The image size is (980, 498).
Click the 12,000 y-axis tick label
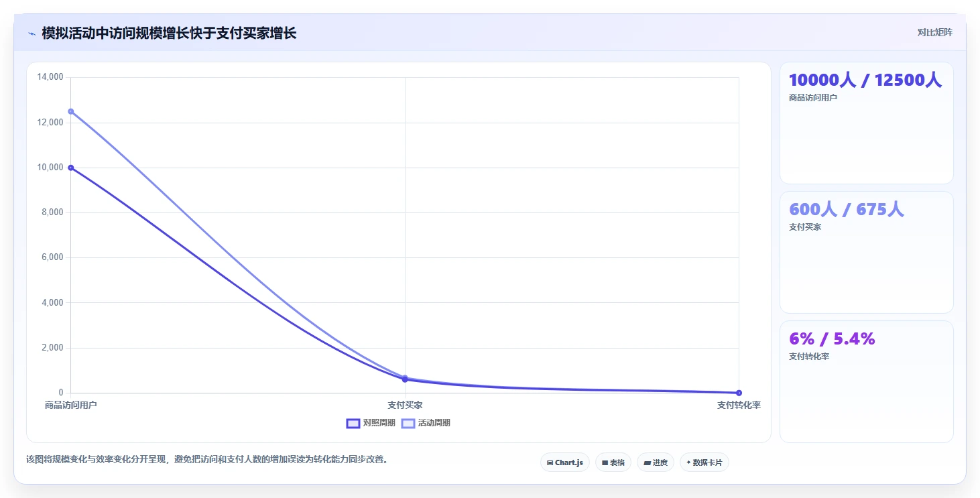pos(50,123)
